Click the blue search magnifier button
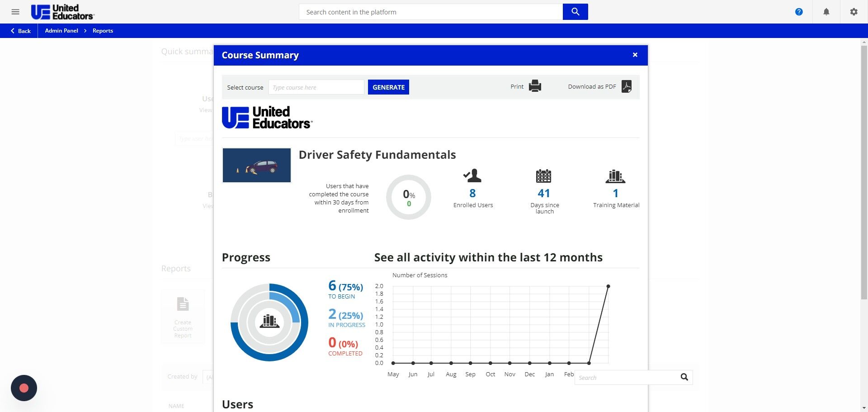The width and height of the screenshot is (868, 412). pyautogui.click(x=575, y=12)
